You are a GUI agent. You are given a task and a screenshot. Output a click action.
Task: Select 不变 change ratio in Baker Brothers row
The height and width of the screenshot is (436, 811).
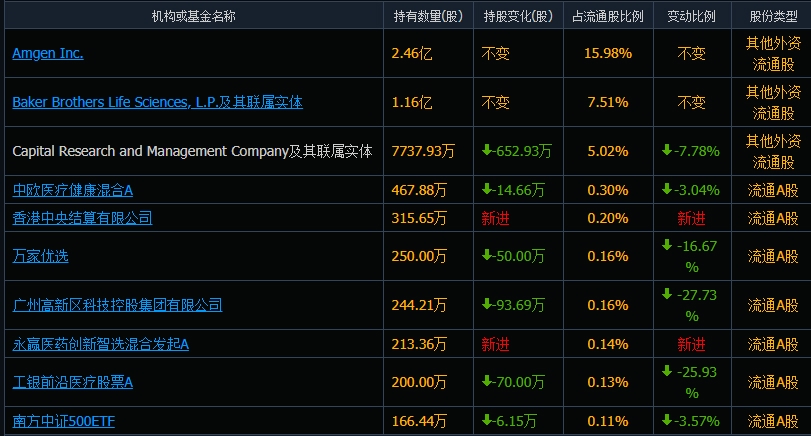[692, 102]
